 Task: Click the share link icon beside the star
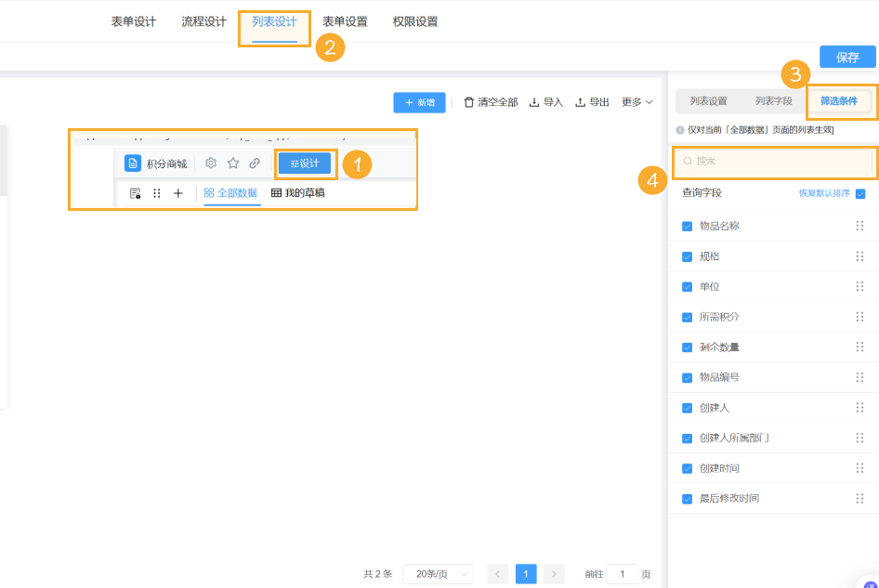click(x=254, y=163)
